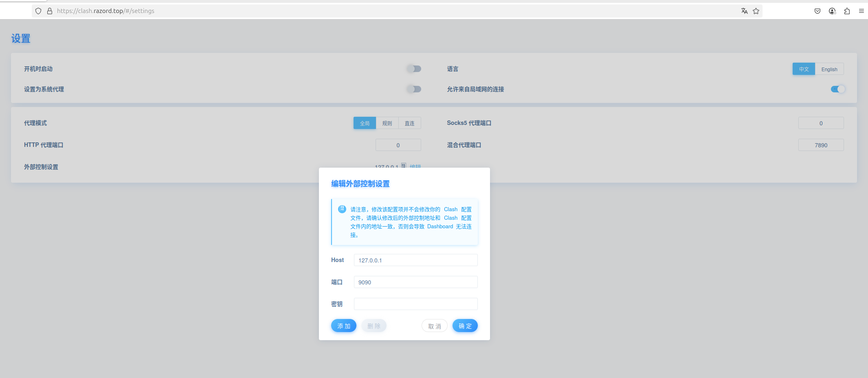
Task: Click the 设置 page heading
Action: pyautogui.click(x=21, y=39)
